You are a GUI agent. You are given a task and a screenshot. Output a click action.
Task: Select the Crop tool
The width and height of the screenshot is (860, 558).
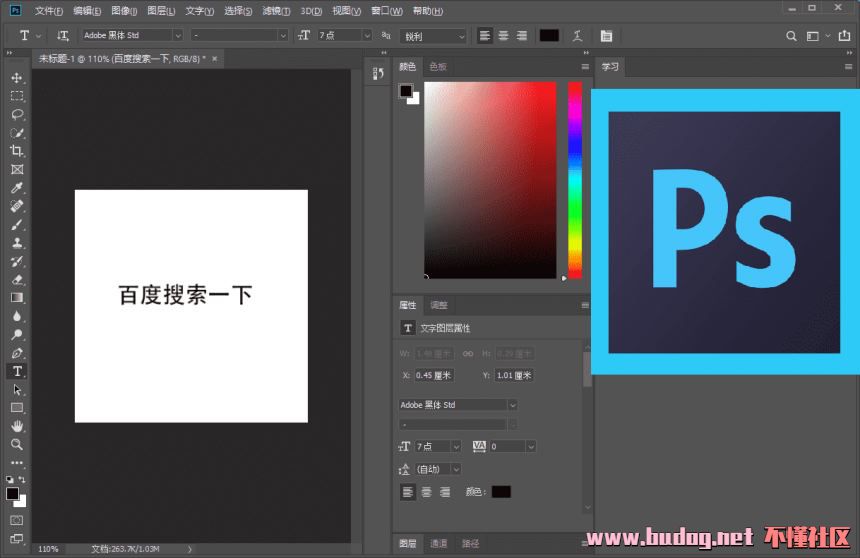point(17,151)
